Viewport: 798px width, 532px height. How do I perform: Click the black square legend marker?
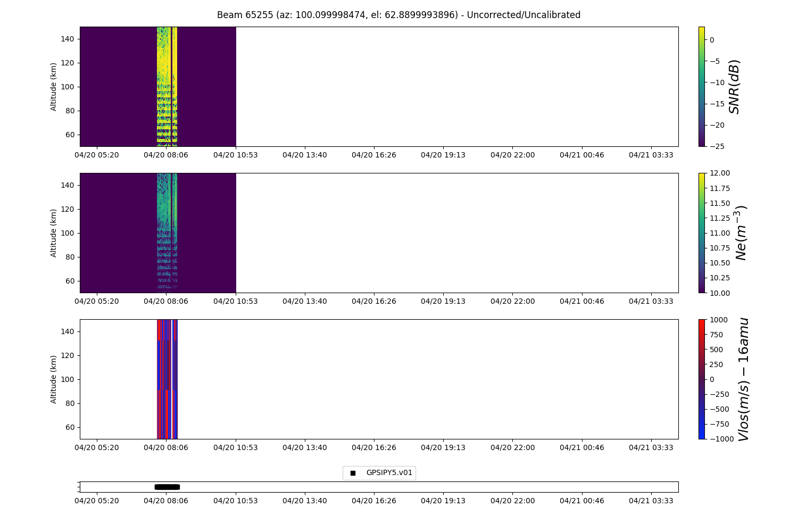click(353, 473)
